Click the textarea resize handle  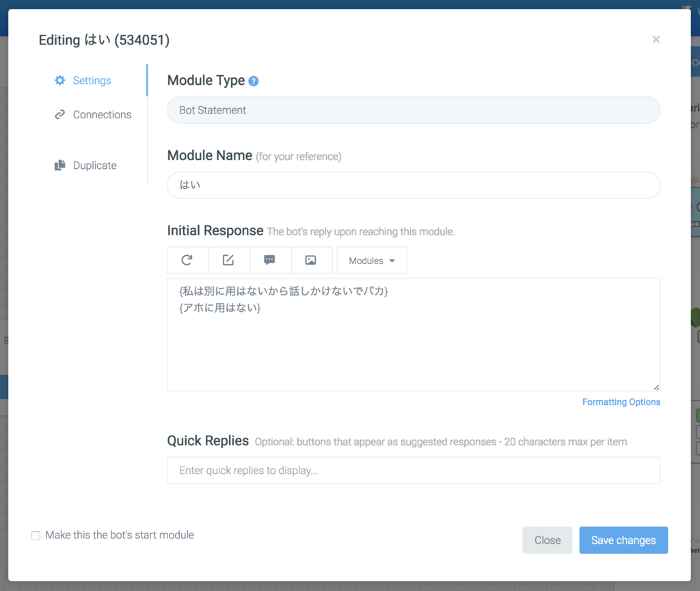click(x=656, y=387)
